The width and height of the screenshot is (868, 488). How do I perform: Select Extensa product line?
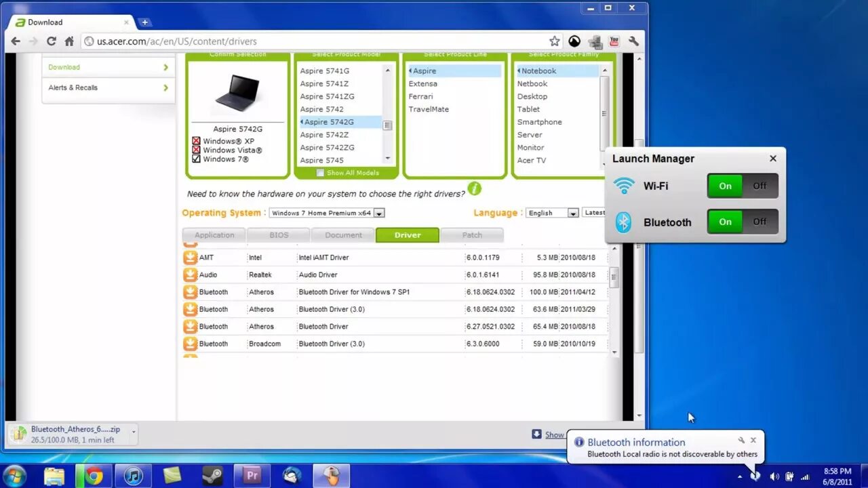click(x=423, y=83)
